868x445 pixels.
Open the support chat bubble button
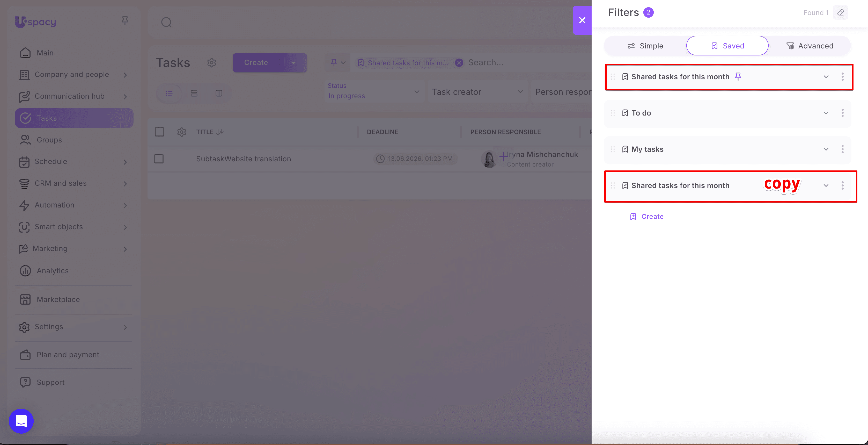[21, 421]
